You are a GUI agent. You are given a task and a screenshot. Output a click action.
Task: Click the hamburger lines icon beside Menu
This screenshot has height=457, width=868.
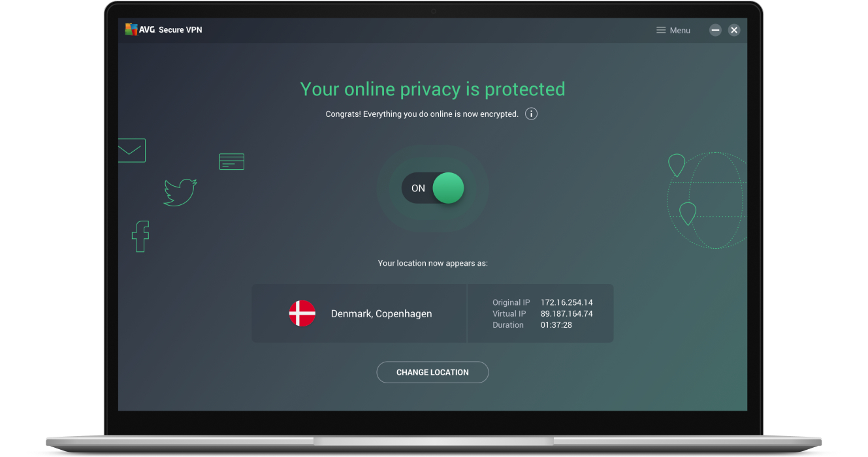[x=661, y=30]
